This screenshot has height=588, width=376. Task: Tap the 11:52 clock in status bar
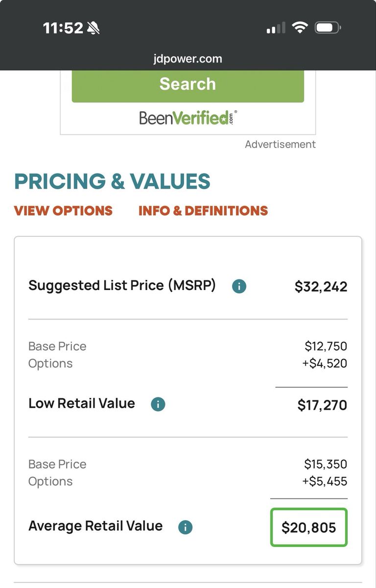[x=63, y=28]
